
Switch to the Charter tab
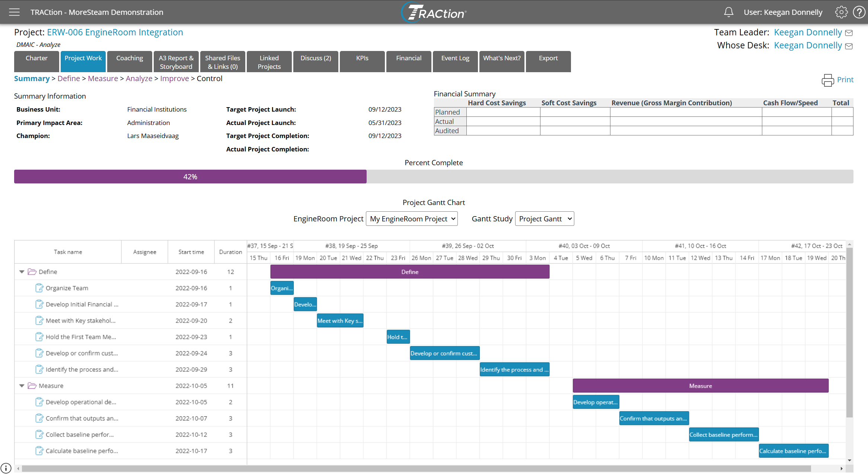coord(36,61)
